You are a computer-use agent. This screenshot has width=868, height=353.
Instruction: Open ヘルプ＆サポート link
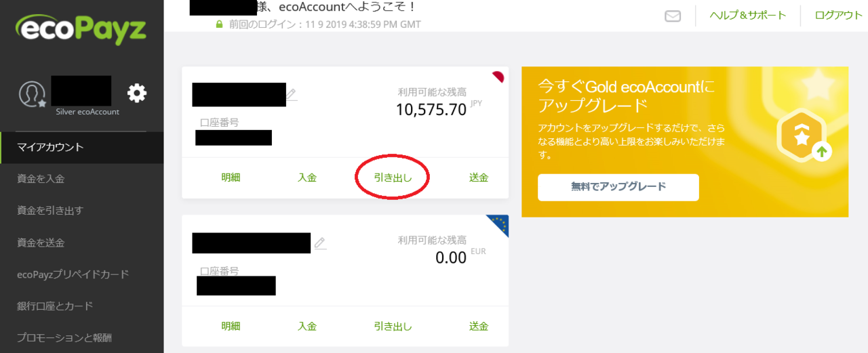(x=748, y=15)
